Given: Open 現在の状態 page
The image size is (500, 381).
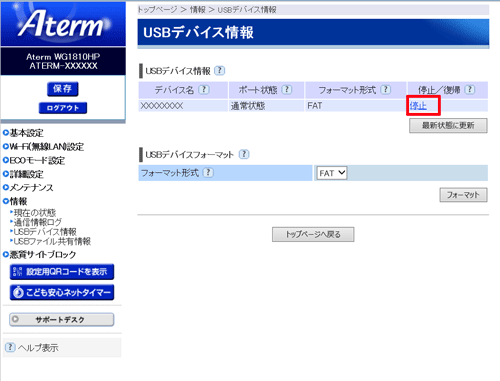Looking at the screenshot, I should (35, 212).
